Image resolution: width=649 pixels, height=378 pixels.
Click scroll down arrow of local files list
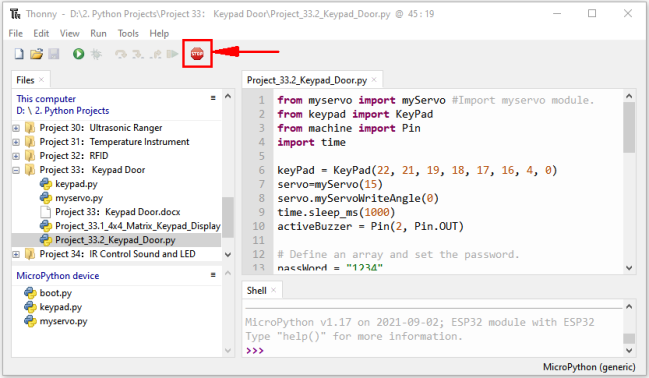point(228,254)
